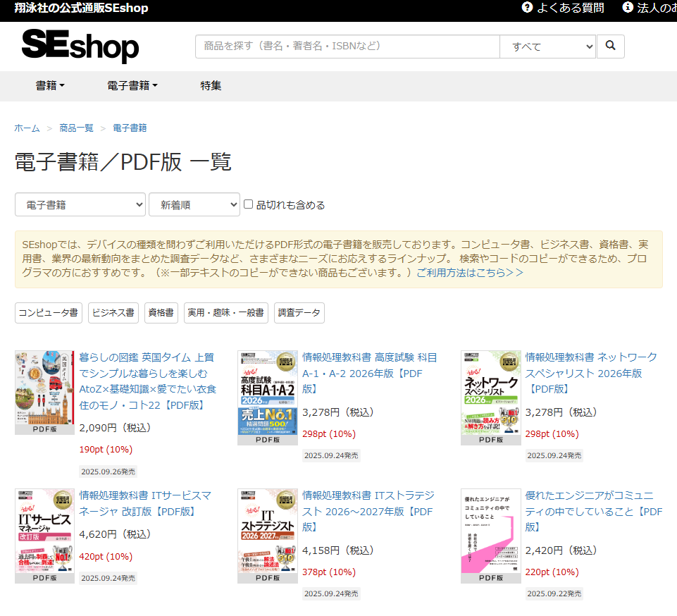Open the すべて search category dropdown
Screen dimensions: 677x616
click(x=547, y=47)
